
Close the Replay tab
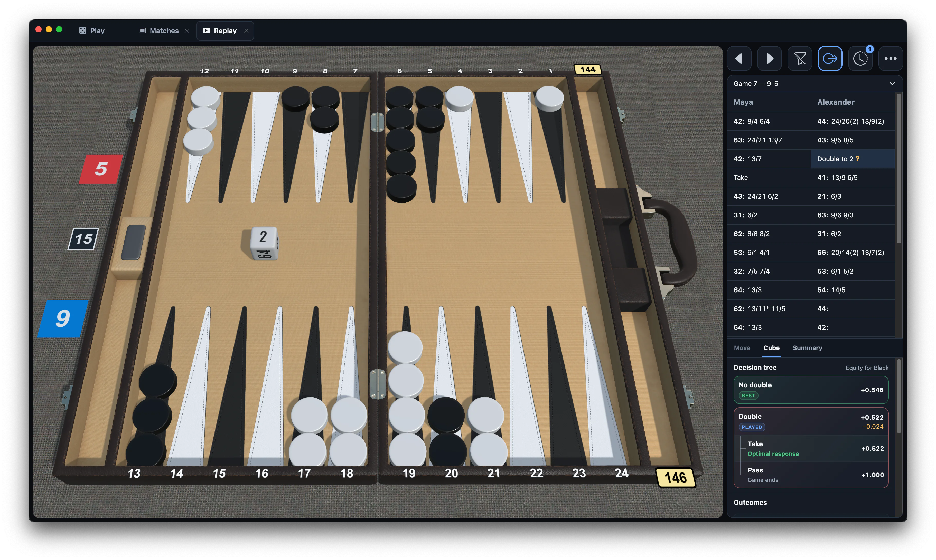tap(246, 31)
